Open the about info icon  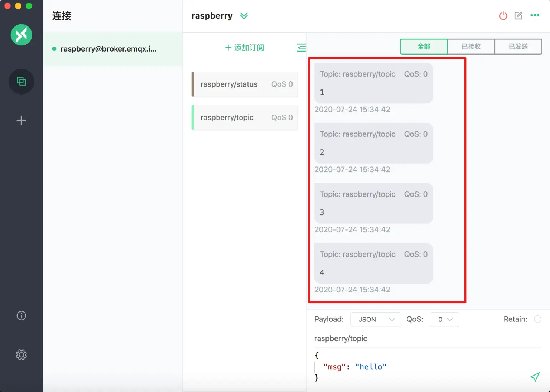[21, 315]
